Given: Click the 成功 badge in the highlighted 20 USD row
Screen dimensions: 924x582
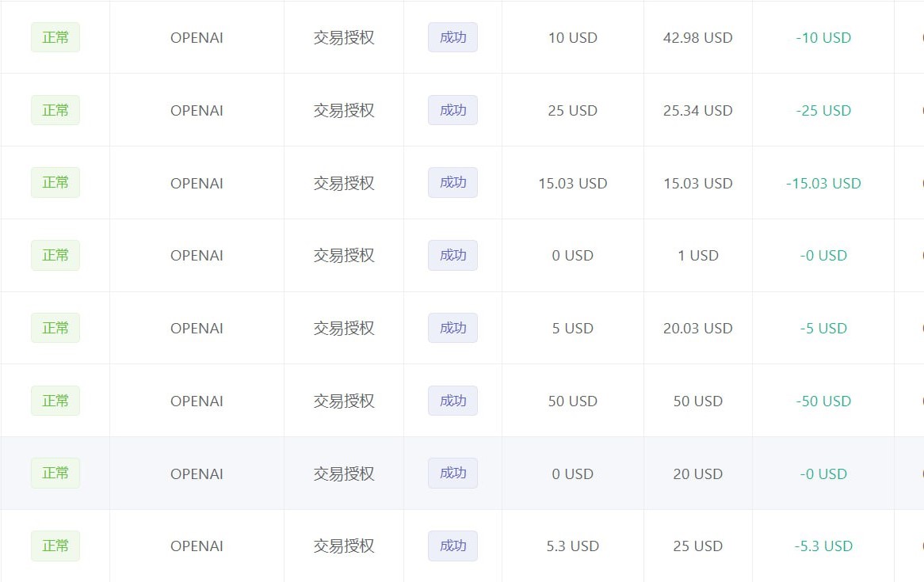Looking at the screenshot, I should (452, 474).
